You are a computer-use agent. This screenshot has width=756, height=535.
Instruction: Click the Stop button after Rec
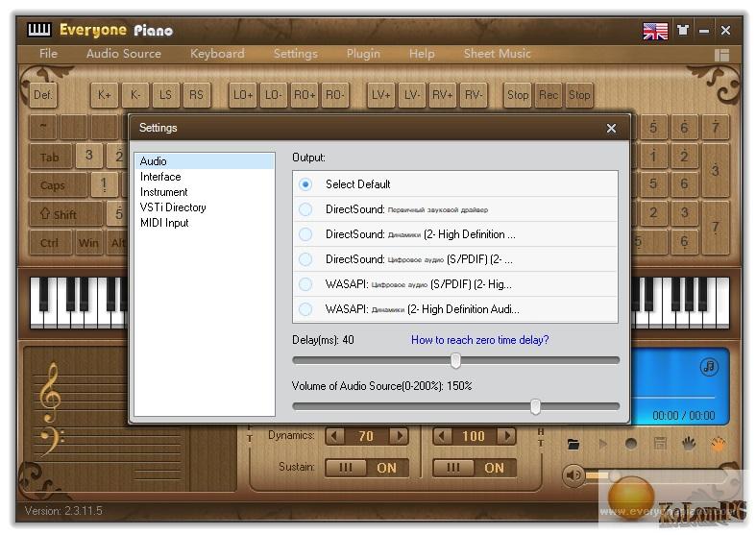click(579, 95)
